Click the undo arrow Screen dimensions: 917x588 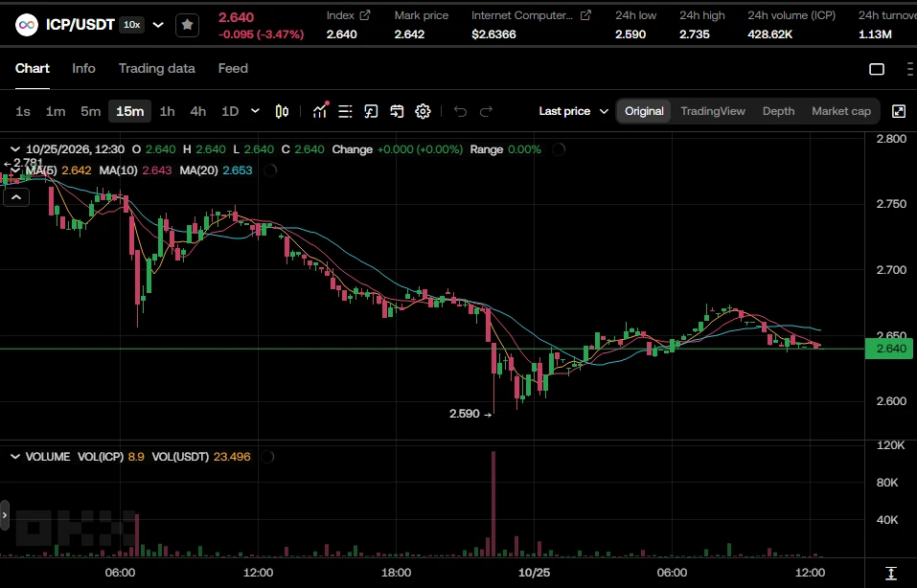point(460,111)
